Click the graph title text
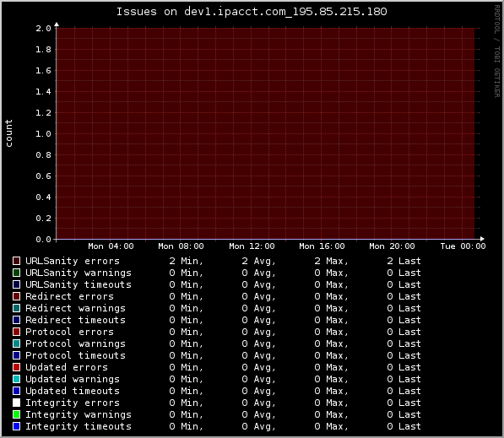 252,12
